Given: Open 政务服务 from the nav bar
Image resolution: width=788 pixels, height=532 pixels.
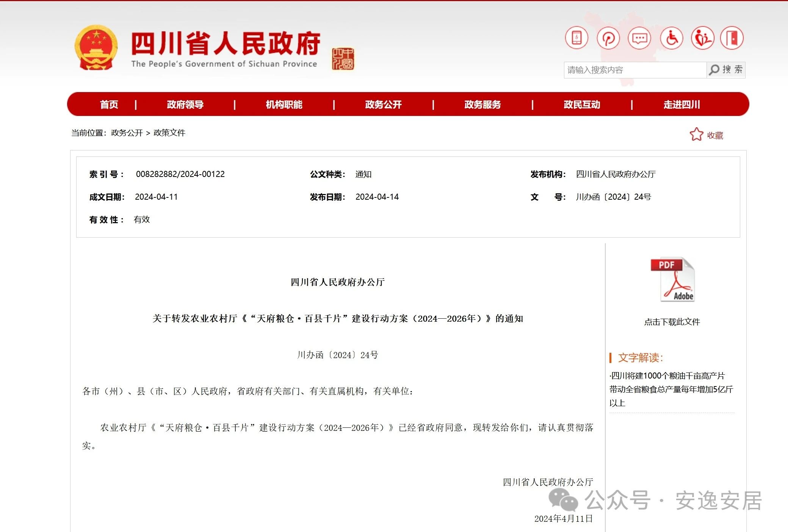Looking at the screenshot, I should pos(483,105).
